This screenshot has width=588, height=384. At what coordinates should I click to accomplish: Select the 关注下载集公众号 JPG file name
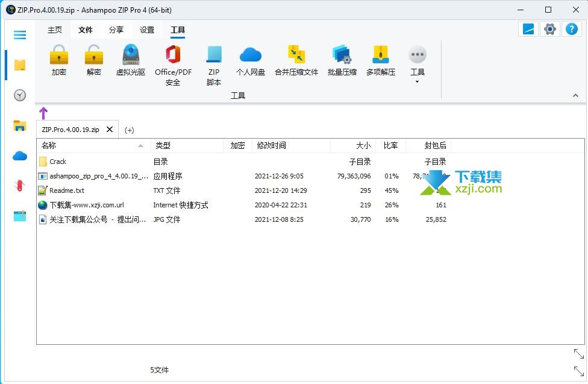pyautogui.click(x=98, y=219)
